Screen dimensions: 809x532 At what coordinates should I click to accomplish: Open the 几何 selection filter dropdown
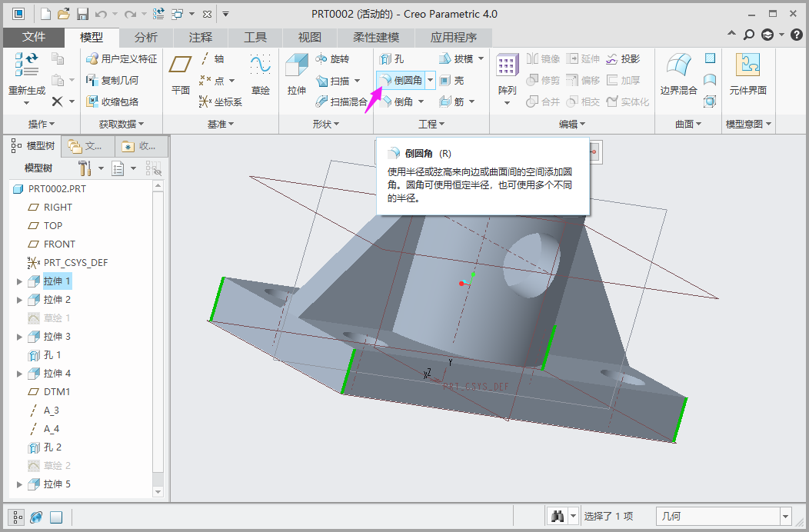pos(785,517)
